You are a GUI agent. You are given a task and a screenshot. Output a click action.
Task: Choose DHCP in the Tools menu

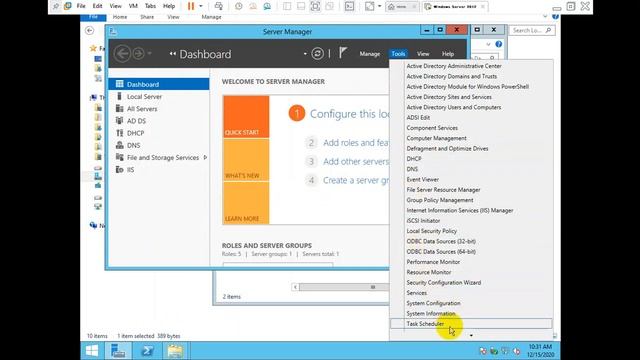(413, 159)
